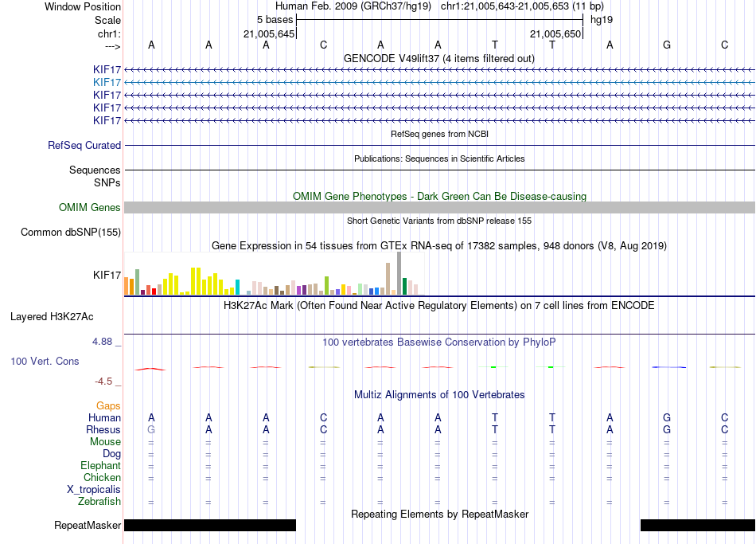Click the Mouse species label
Image resolution: width=756 pixels, height=544 pixels.
coord(106,442)
